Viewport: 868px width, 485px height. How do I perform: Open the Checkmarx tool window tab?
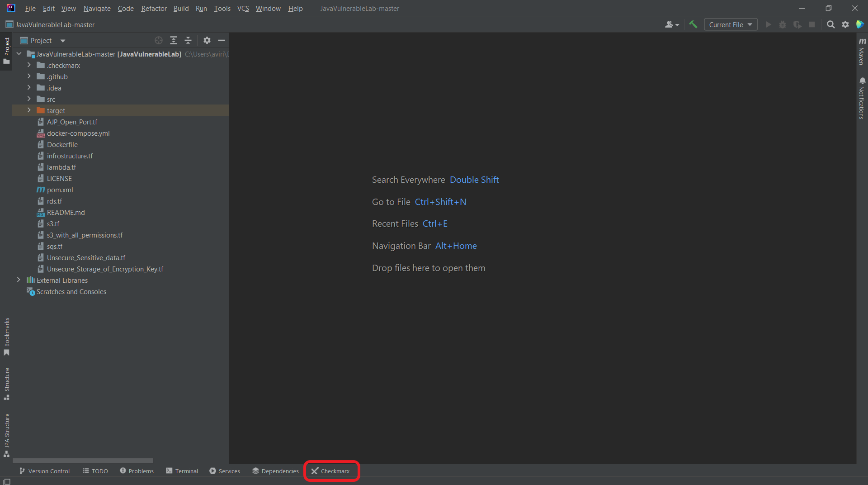(331, 471)
